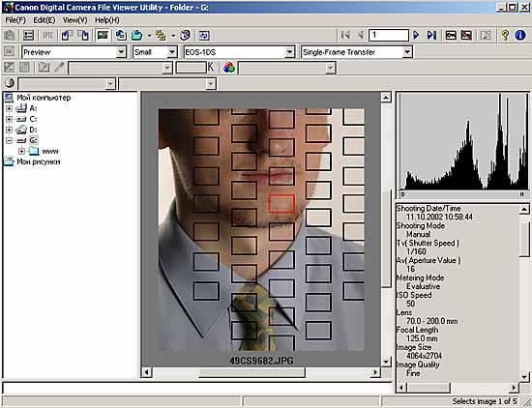The width and height of the screenshot is (532, 408).
Task: Click the protect image key icon
Action: click(x=451, y=35)
